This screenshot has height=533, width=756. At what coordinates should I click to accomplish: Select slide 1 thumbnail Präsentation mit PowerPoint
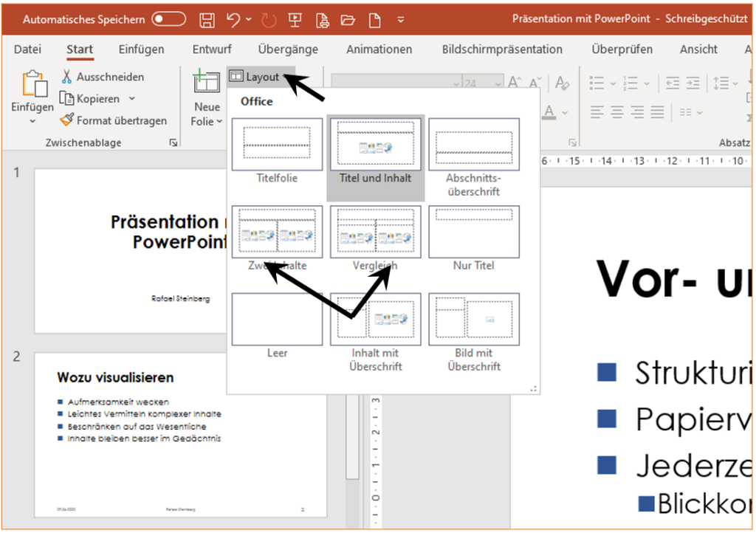tap(131, 250)
